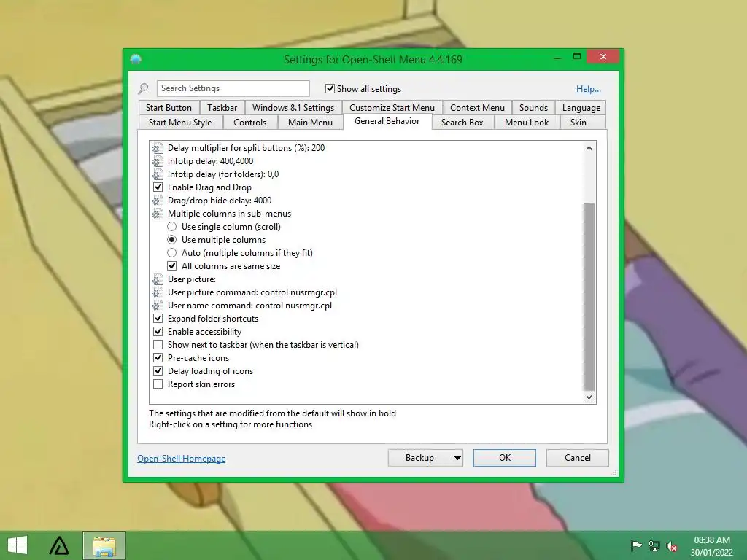Open the Backup button dropdown arrow
747x560 pixels.
click(x=457, y=458)
